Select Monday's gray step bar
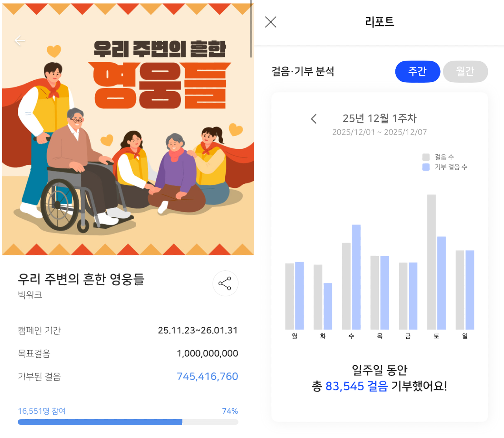 pos(290,296)
